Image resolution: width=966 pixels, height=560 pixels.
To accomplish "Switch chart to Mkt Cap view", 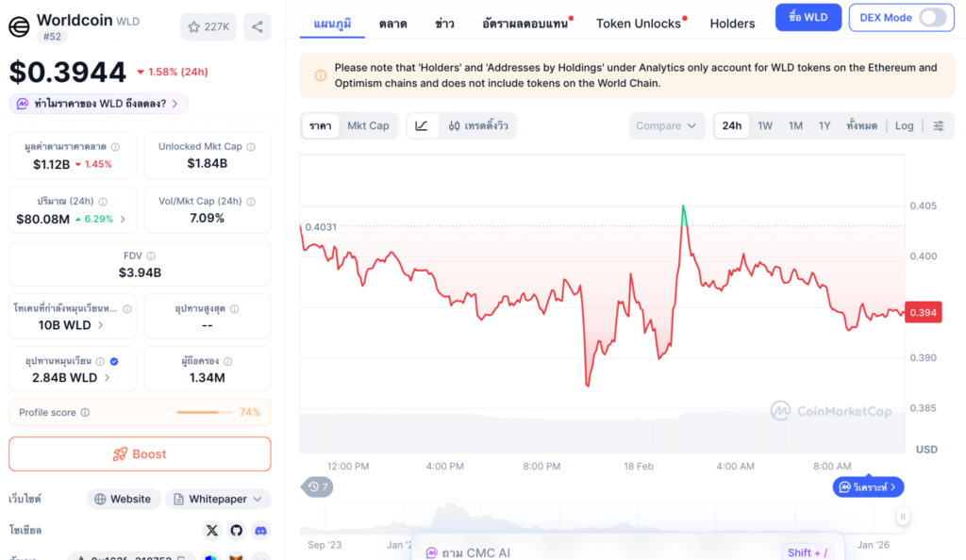I will pos(368,125).
